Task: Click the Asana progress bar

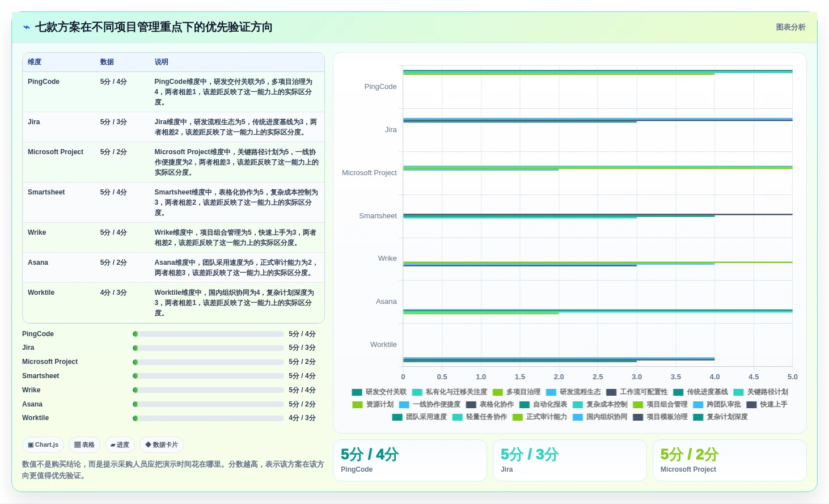Action: click(208, 404)
